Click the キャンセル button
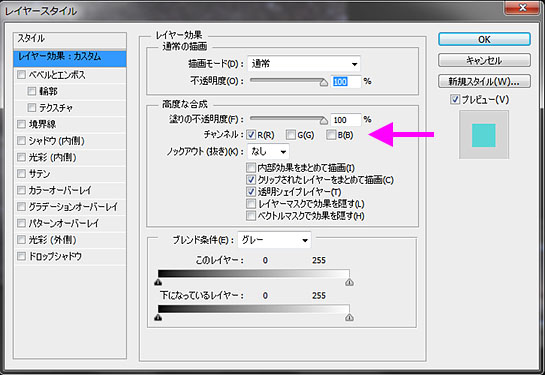This screenshot has width=545, height=375. point(484,60)
